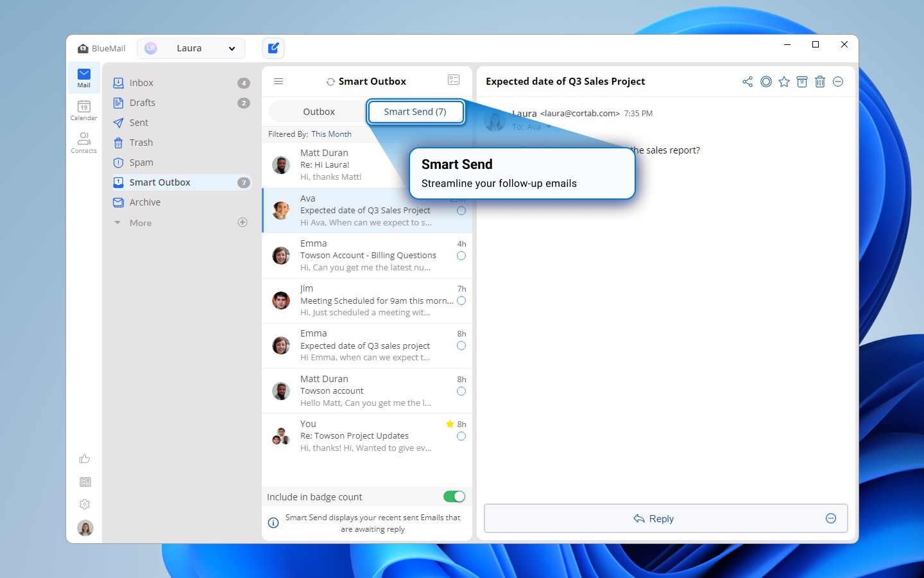This screenshot has width=924, height=578.
Task: Switch to the Outbox tab
Action: pyautogui.click(x=319, y=111)
